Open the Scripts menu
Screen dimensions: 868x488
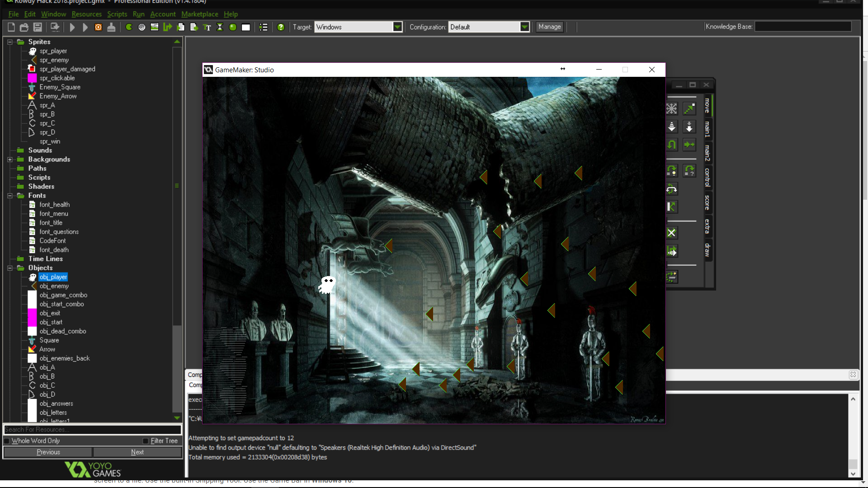tap(117, 14)
